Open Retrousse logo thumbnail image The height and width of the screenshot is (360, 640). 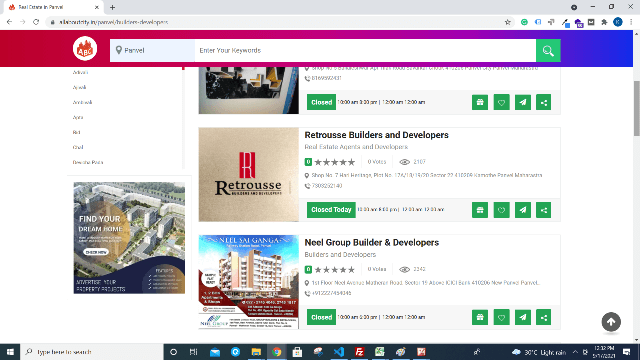[x=249, y=175]
